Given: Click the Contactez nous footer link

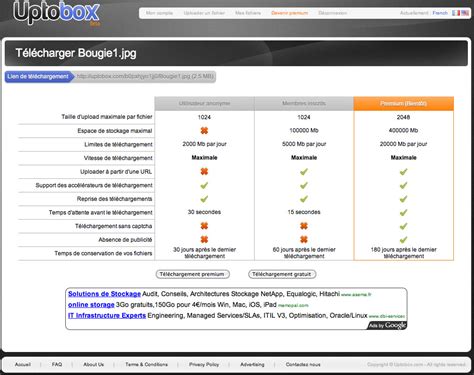Looking at the screenshot, I should (303, 364).
